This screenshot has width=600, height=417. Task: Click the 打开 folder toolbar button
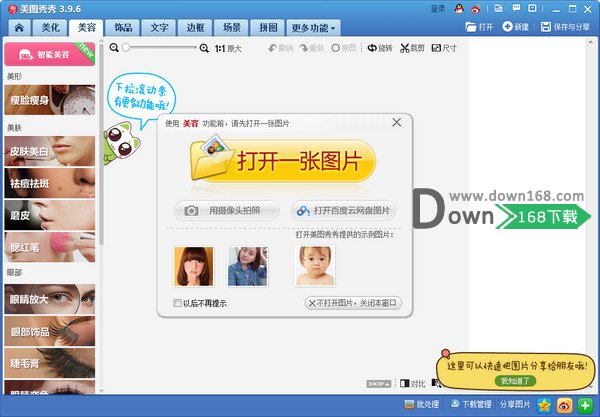pyautogui.click(x=479, y=27)
